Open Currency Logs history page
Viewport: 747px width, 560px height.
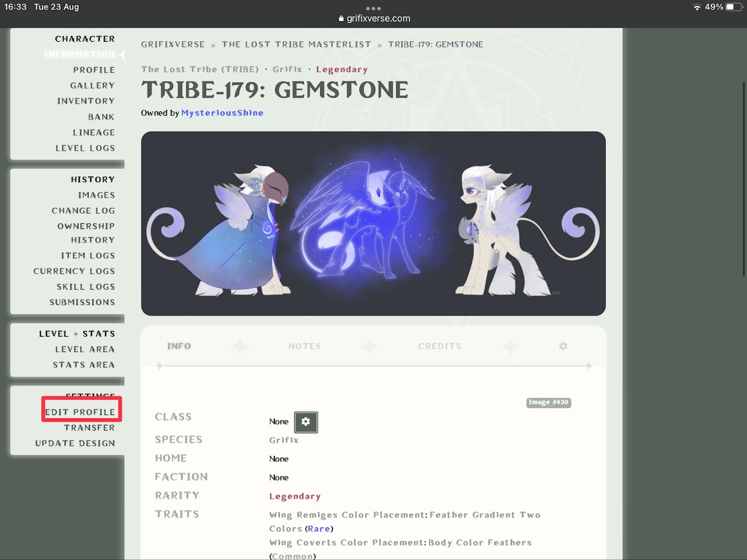pos(74,271)
